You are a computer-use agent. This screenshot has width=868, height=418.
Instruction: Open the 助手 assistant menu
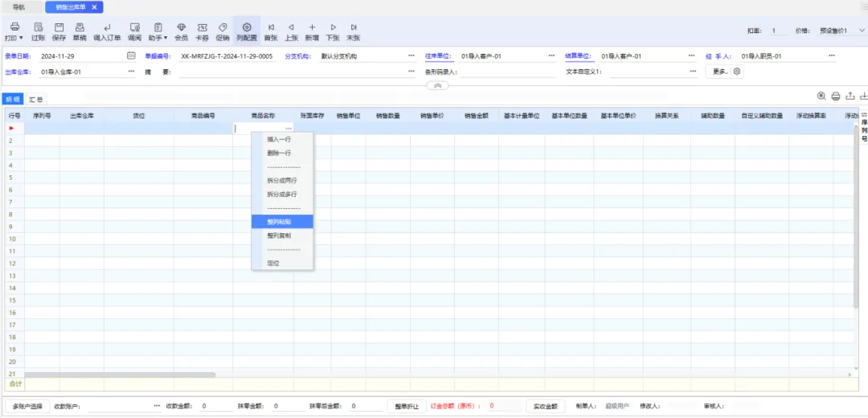(x=158, y=32)
